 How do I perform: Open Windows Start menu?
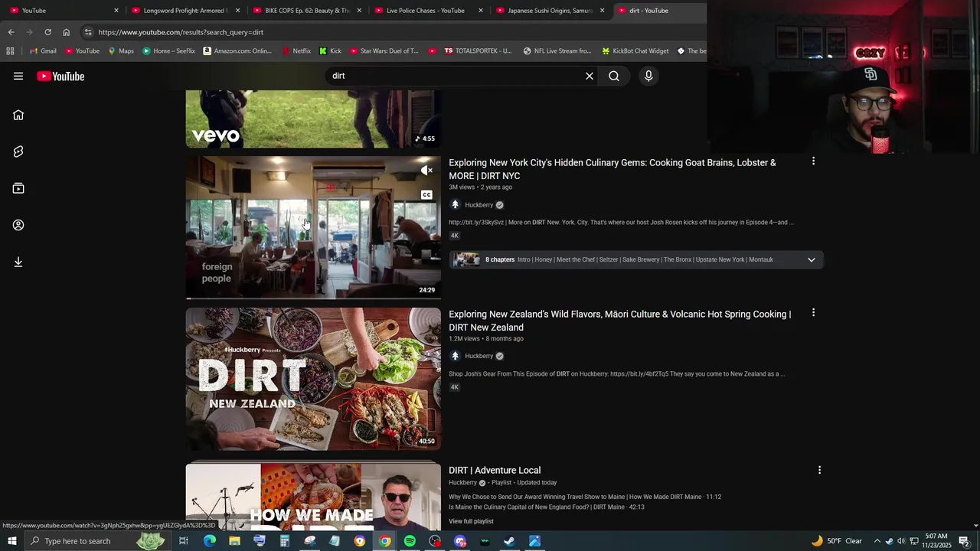[x=11, y=541]
